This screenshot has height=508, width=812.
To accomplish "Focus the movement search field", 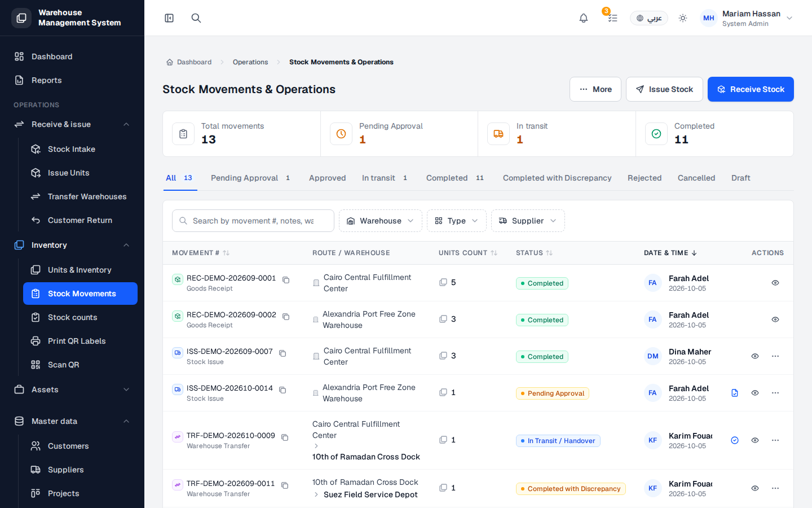I will 253,221.
